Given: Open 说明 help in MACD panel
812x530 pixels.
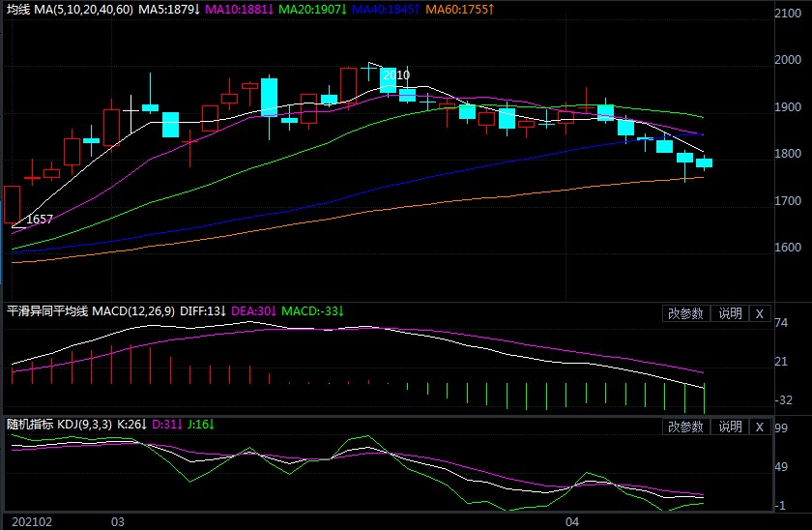Looking at the screenshot, I should (x=729, y=313).
